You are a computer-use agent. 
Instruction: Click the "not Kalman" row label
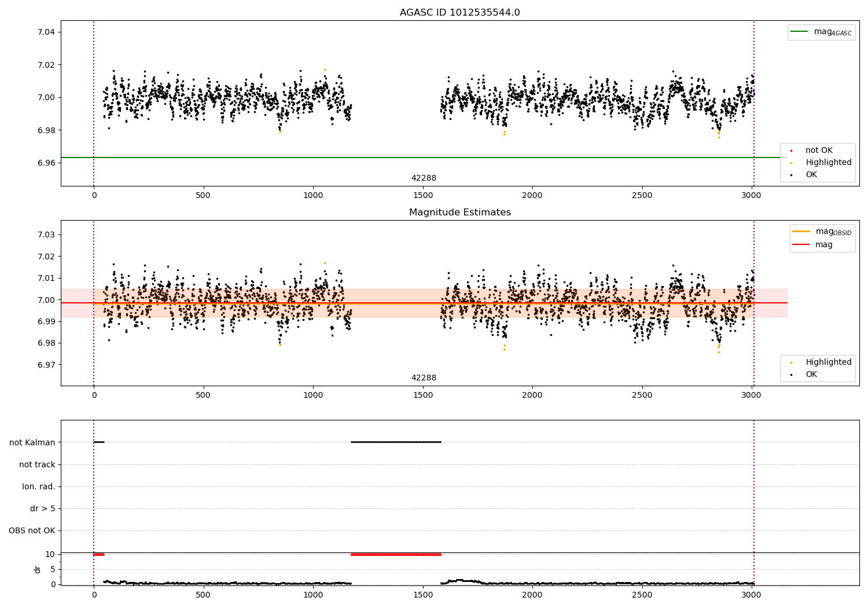click(32, 442)
